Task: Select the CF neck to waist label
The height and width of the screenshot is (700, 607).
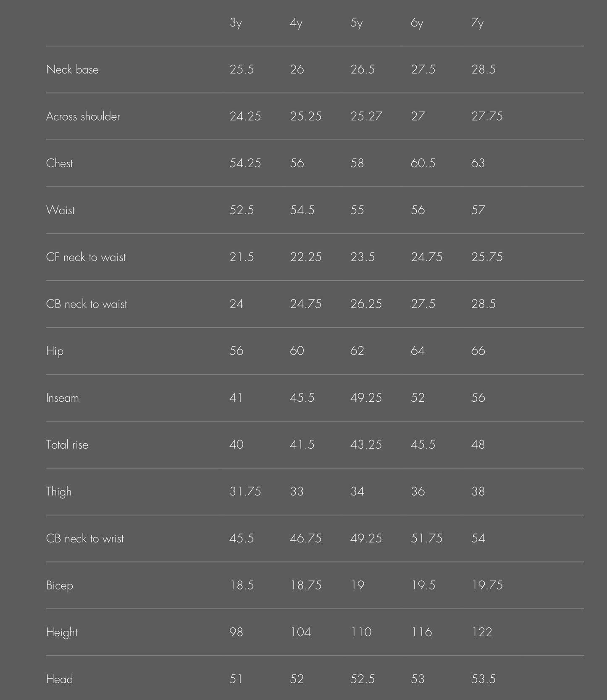Action: 86,257
